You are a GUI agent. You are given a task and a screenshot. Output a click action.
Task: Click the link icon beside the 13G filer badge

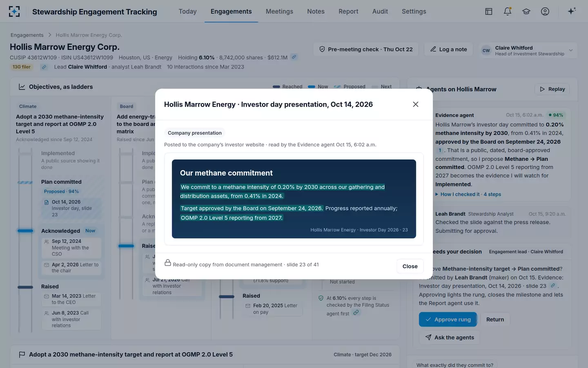pos(44,67)
